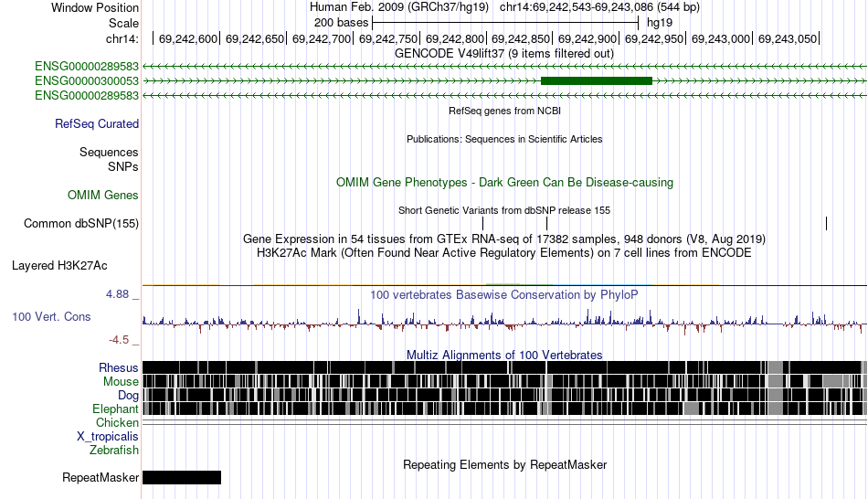Click the Mouse alignment row label
This screenshot has width=868, height=499.
click(121, 382)
